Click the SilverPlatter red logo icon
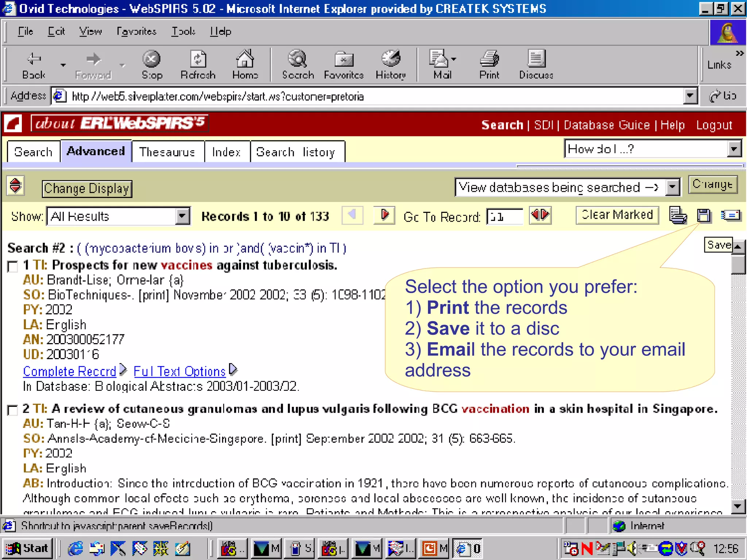This screenshot has height=560, width=747. coord(13,124)
